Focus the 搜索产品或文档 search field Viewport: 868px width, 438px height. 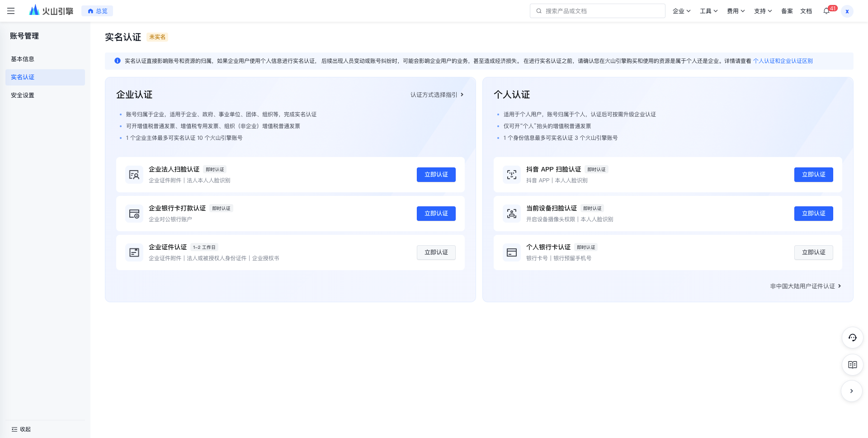[597, 11]
